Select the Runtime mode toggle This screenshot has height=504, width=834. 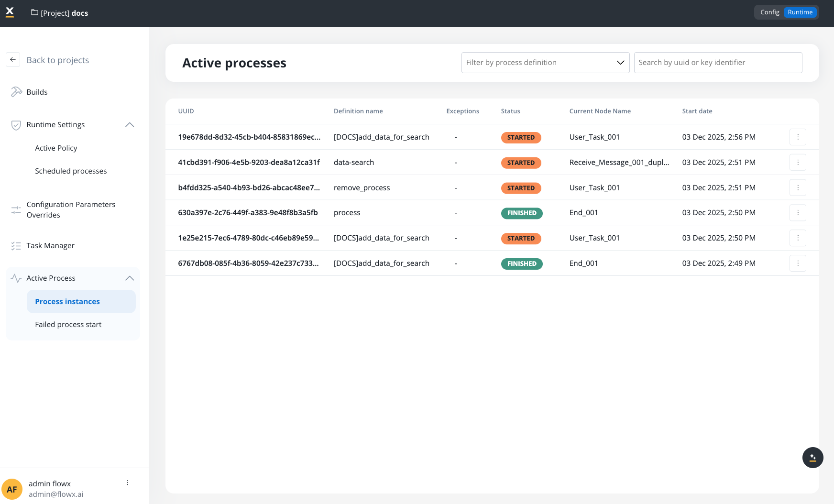(800, 12)
